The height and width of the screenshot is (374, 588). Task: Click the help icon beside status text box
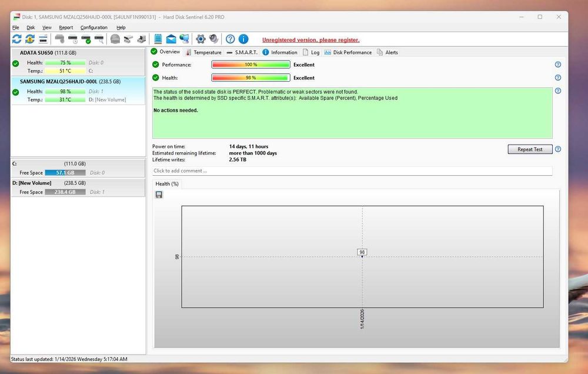tap(558, 91)
